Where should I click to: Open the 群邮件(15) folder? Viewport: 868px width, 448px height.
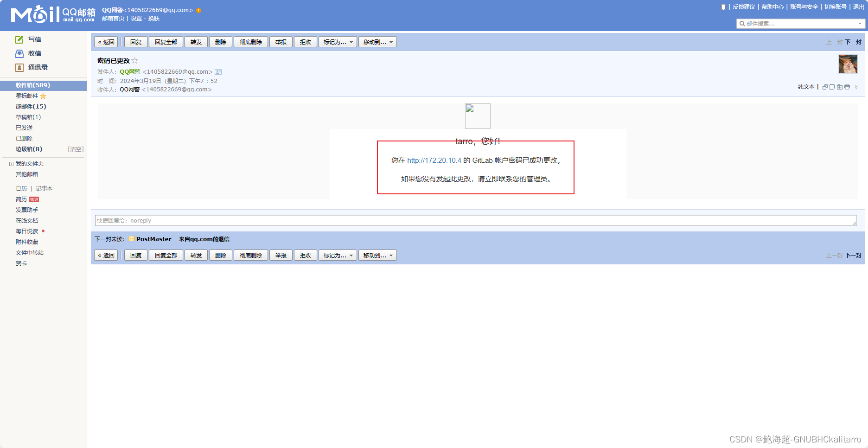[x=31, y=107]
